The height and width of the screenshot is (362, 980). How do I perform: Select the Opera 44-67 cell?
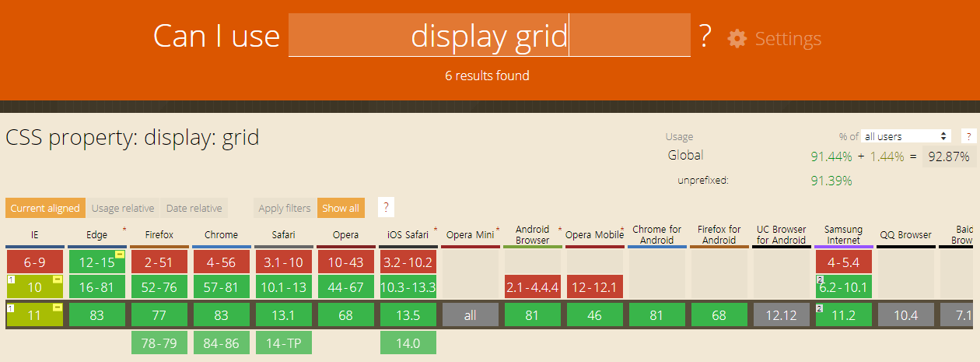(346, 286)
